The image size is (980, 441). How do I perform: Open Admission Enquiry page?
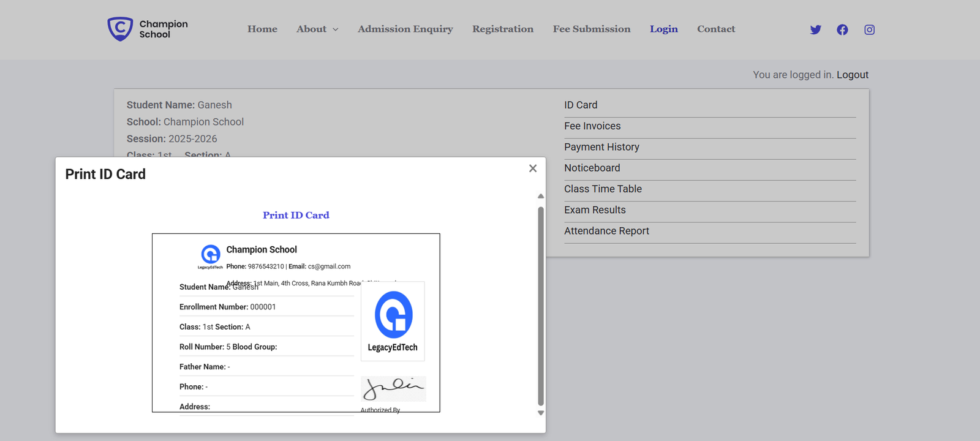click(405, 29)
